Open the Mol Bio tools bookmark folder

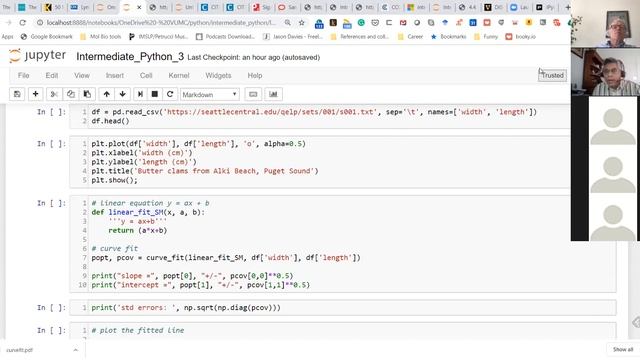101,37
